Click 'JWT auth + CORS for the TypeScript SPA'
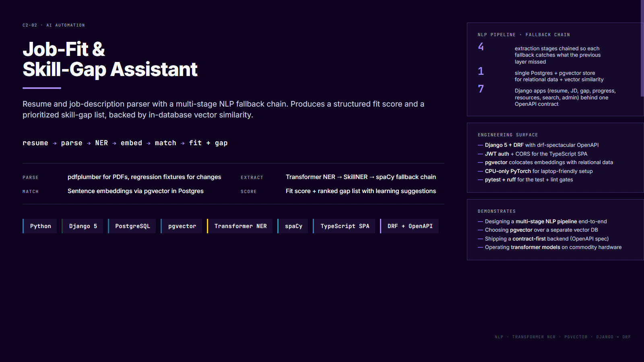This screenshot has height=362, width=644. [x=533, y=154]
